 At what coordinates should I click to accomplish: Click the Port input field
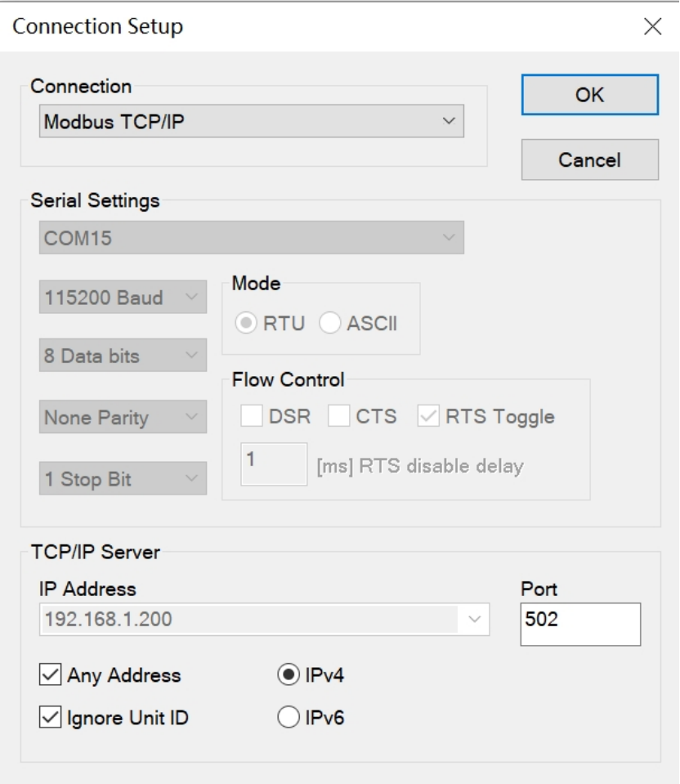click(580, 625)
